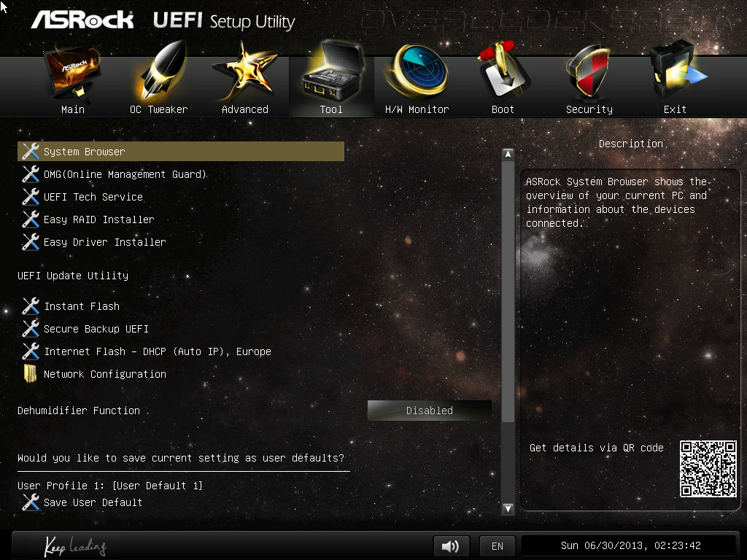Click the scrollbar down arrow
This screenshot has height=560, width=747.
(x=508, y=508)
